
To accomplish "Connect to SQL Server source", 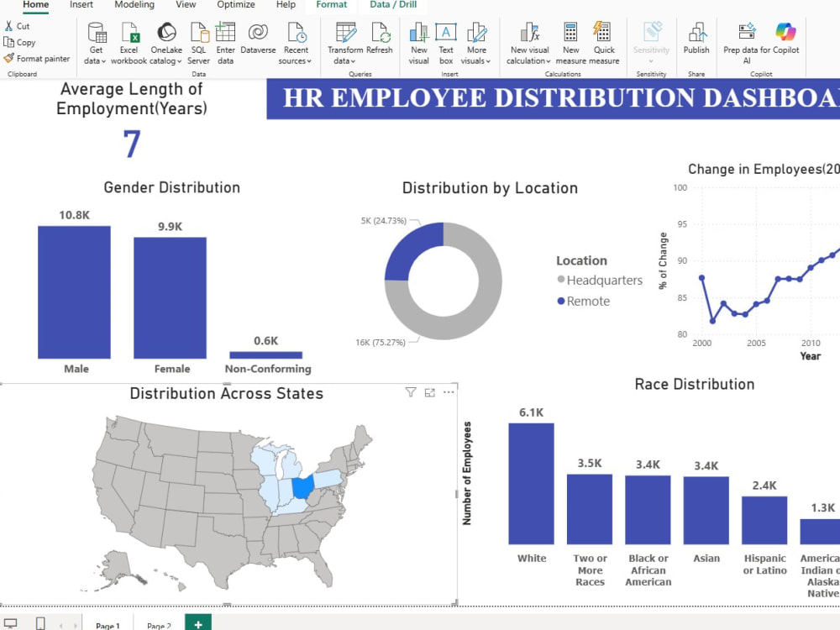I will click(199, 44).
